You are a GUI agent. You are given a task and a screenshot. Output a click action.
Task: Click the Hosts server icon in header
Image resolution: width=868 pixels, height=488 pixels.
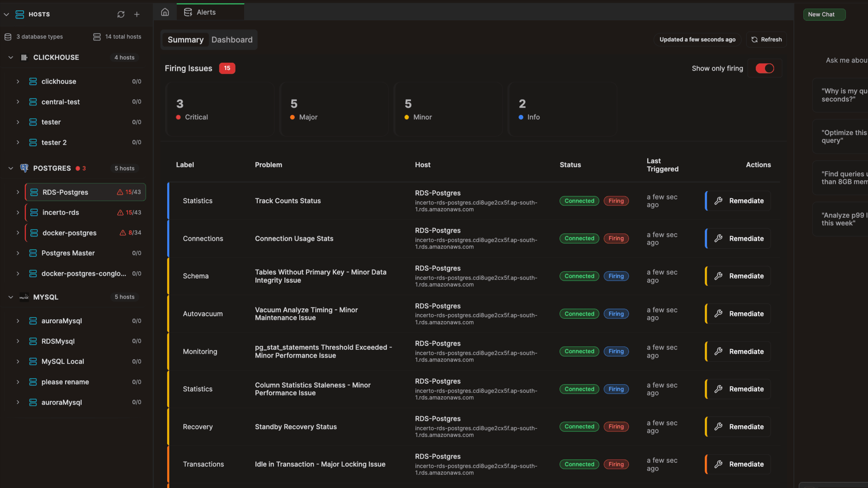pos(20,14)
